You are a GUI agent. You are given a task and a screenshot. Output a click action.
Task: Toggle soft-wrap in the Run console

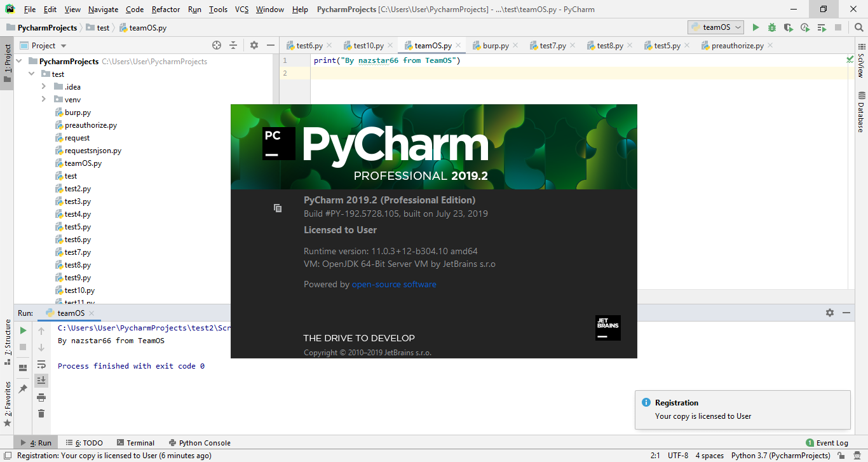tap(41, 364)
